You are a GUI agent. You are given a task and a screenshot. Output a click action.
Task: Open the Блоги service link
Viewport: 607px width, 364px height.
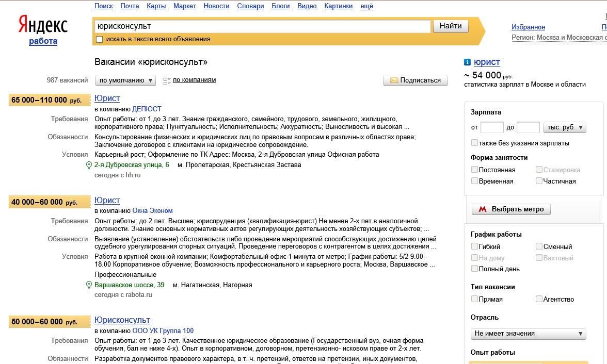[x=281, y=6]
